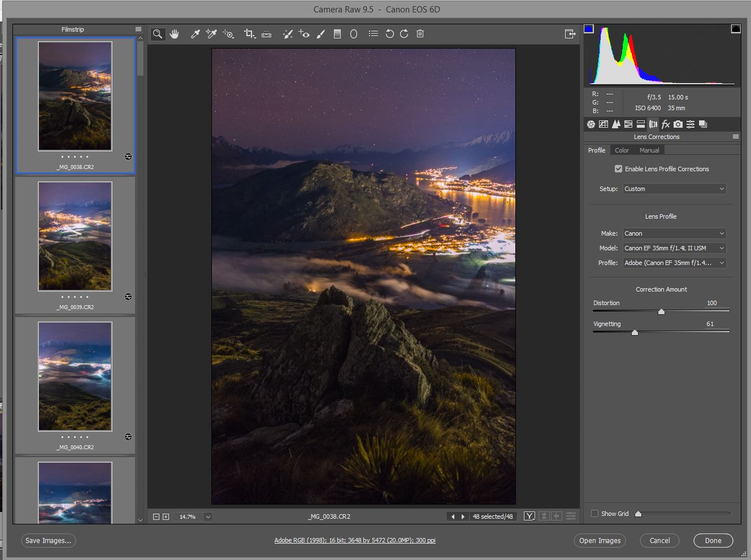Click the trash delete icon

point(420,34)
